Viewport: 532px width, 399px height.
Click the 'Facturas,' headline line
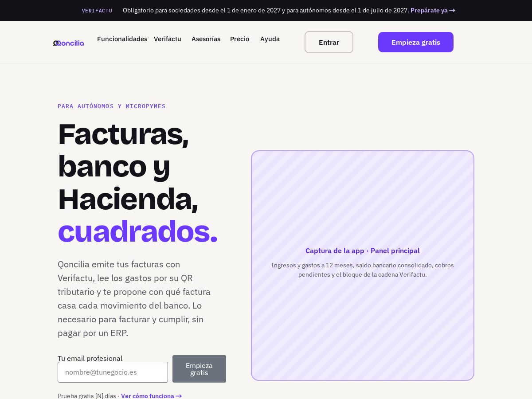123,134
